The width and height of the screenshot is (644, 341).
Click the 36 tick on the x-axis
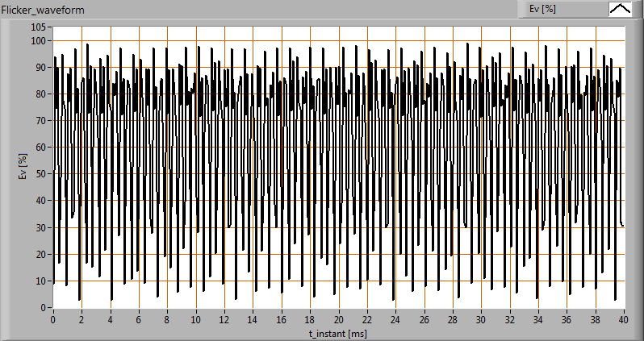click(567, 318)
